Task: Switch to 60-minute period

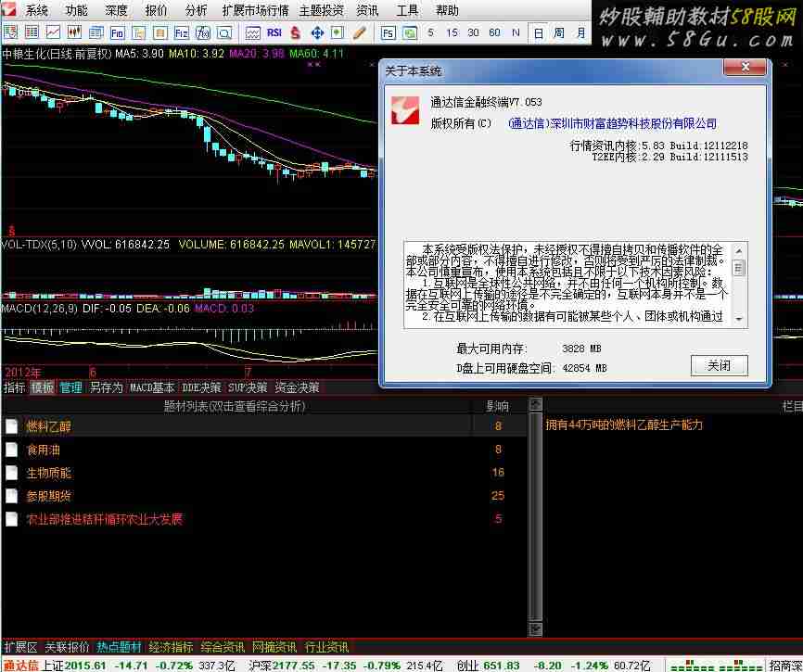Action: [x=494, y=32]
